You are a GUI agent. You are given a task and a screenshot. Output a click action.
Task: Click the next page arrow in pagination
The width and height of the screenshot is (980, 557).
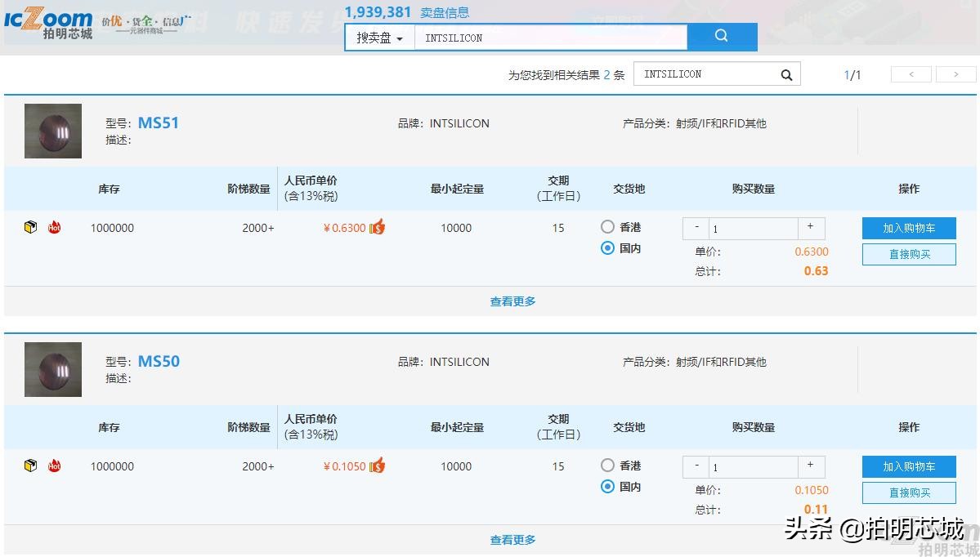pyautogui.click(x=955, y=74)
